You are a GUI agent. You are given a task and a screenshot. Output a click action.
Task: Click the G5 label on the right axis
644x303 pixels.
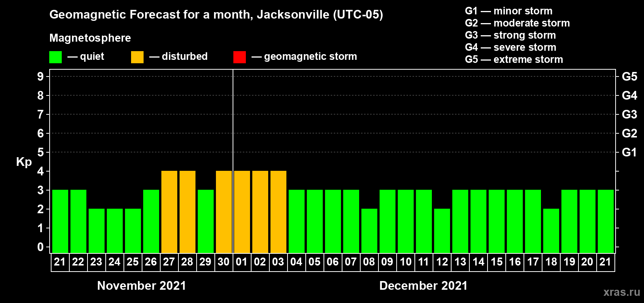point(630,77)
